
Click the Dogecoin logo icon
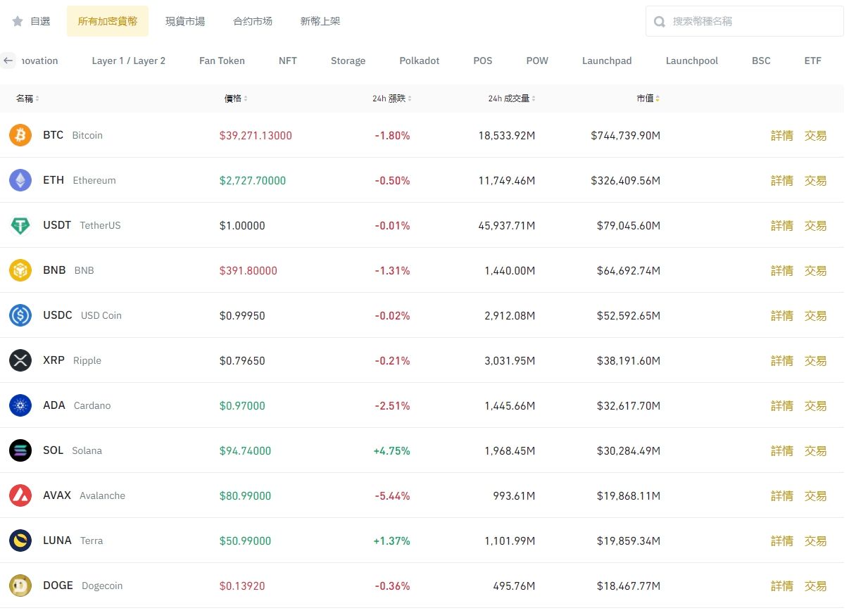pyautogui.click(x=20, y=586)
